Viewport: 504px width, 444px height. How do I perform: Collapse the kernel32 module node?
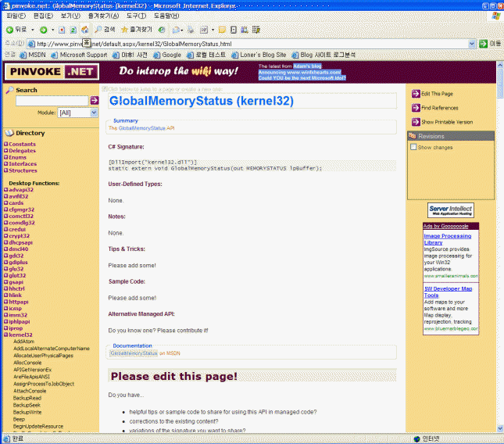6,334
